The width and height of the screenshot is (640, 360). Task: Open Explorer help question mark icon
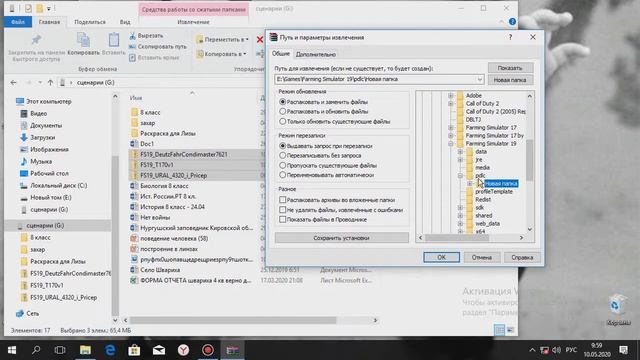(x=512, y=22)
